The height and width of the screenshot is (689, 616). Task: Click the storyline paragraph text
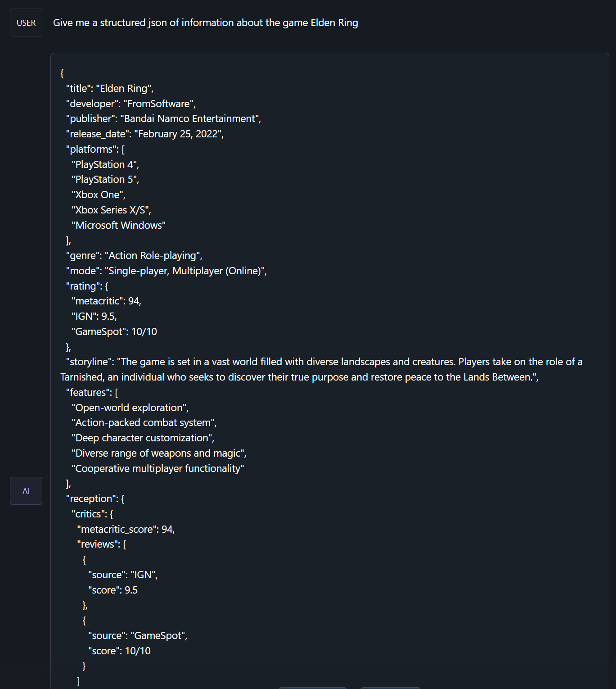pos(315,369)
